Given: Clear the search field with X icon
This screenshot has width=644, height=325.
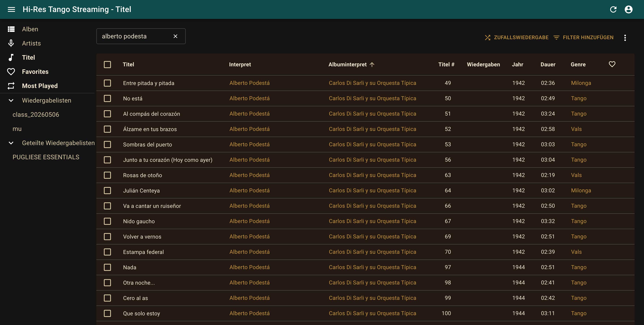Looking at the screenshot, I should click(175, 36).
